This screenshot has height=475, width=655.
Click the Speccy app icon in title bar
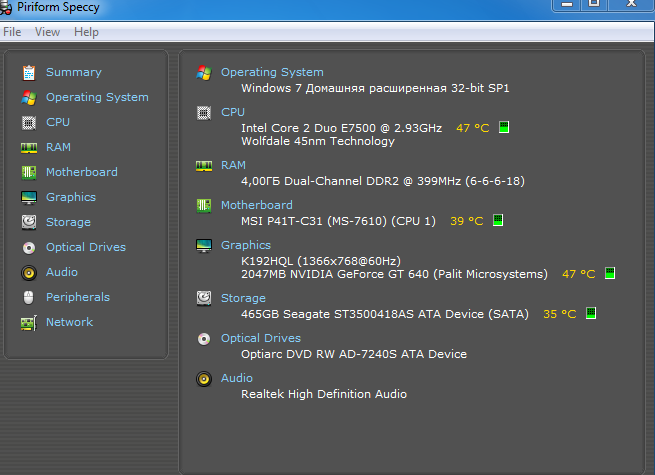(5, 8)
